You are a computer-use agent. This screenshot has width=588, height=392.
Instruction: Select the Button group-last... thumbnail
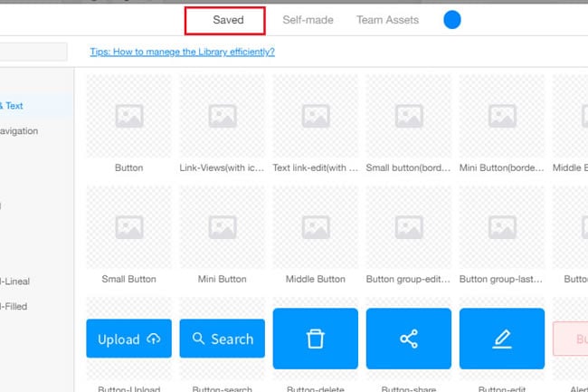click(x=502, y=227)
